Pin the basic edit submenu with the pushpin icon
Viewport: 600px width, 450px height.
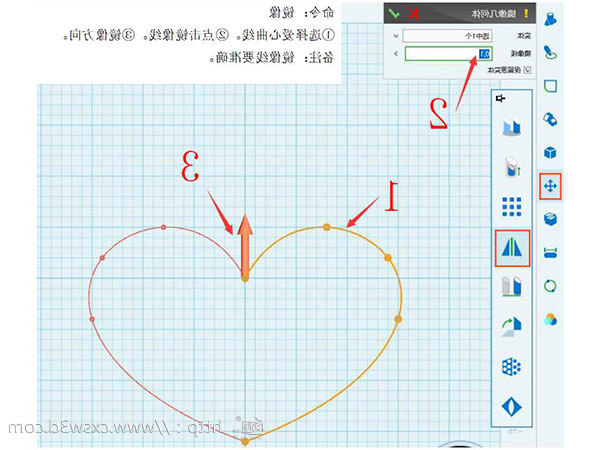pyautogui.click(x=501, y=99)
